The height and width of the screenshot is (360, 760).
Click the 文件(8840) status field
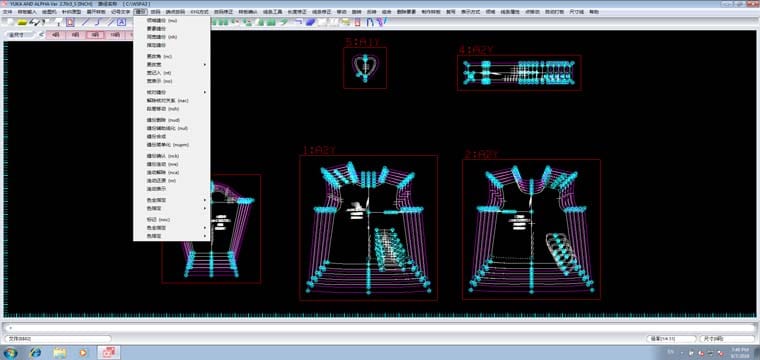coord(57,339)
